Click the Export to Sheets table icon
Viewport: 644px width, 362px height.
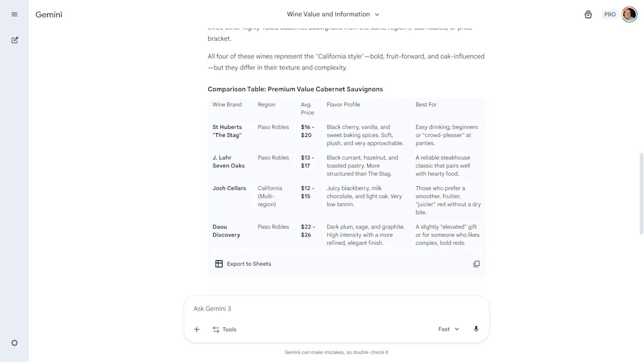point(218,263)
